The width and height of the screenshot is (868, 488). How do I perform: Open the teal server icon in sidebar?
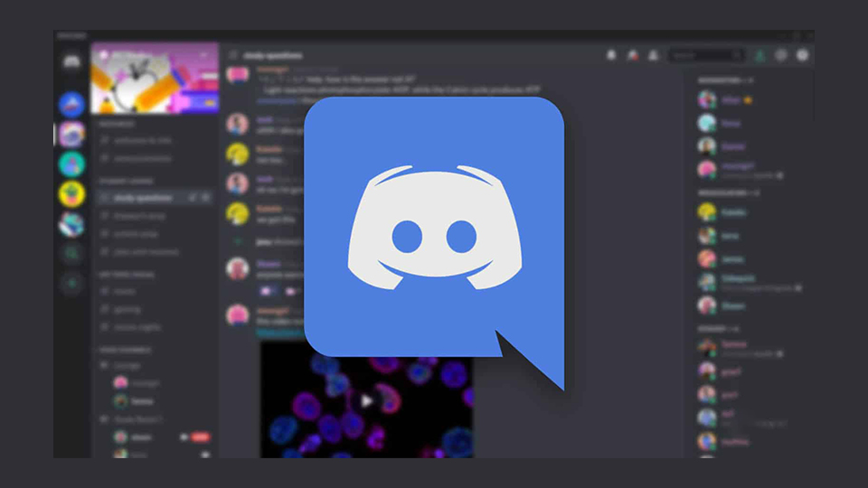(x=71, y=164)
